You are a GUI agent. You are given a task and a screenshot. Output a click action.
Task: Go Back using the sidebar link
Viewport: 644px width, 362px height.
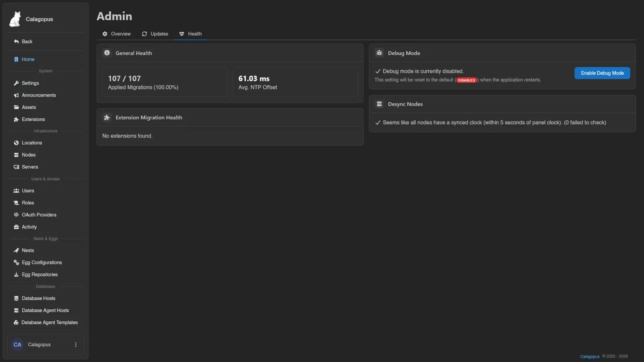[45, 41]
